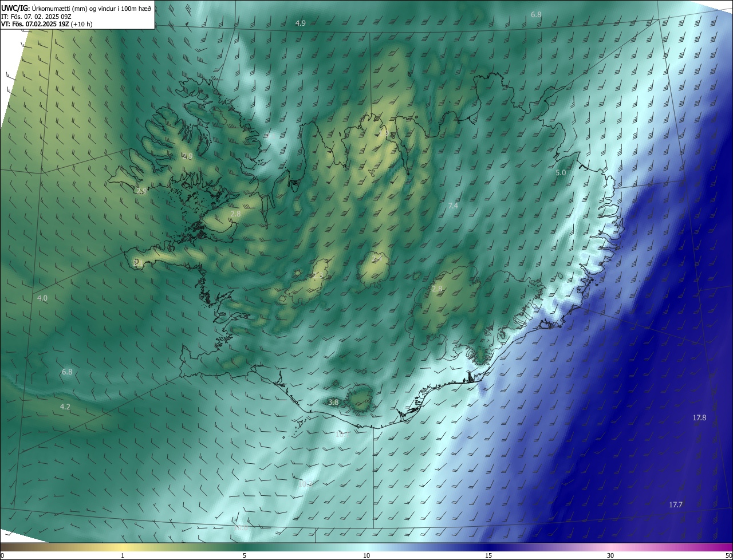Click the 17.7 value label
Viewport: 733px width, 560px height.
pos(676,504)
